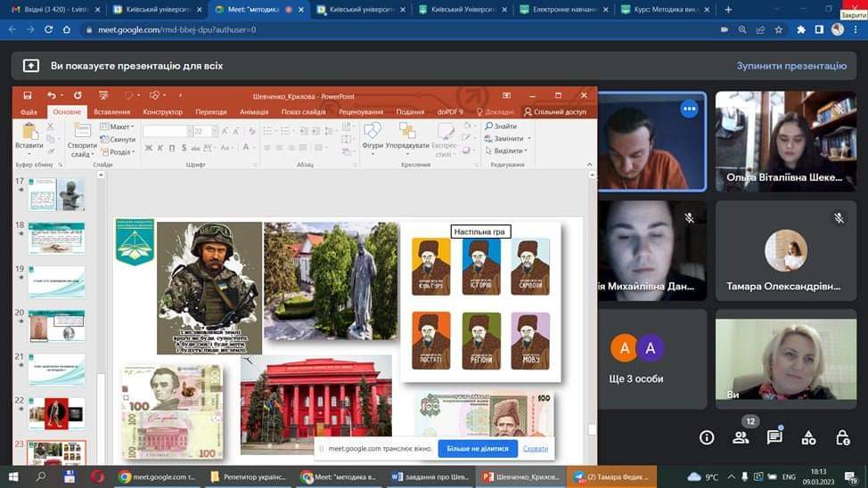Expand the Виділити dropdown

(x=509, y=151)
